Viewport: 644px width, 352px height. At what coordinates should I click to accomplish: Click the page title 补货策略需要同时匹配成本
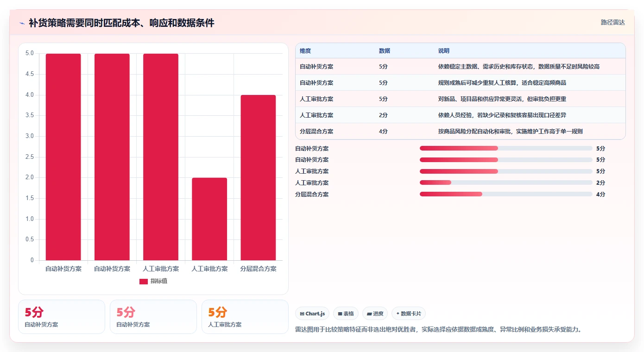click(x=121, y=23)
